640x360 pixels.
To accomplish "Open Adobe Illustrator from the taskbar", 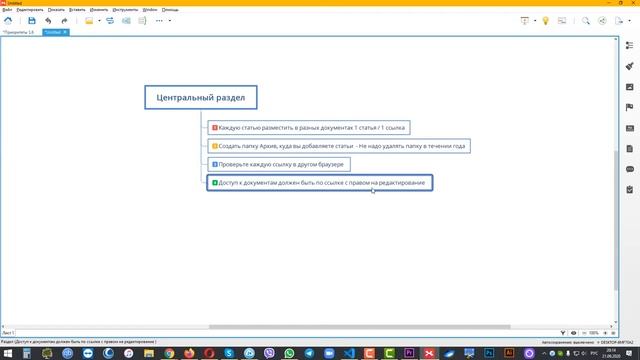I will [x=509, y=353].
